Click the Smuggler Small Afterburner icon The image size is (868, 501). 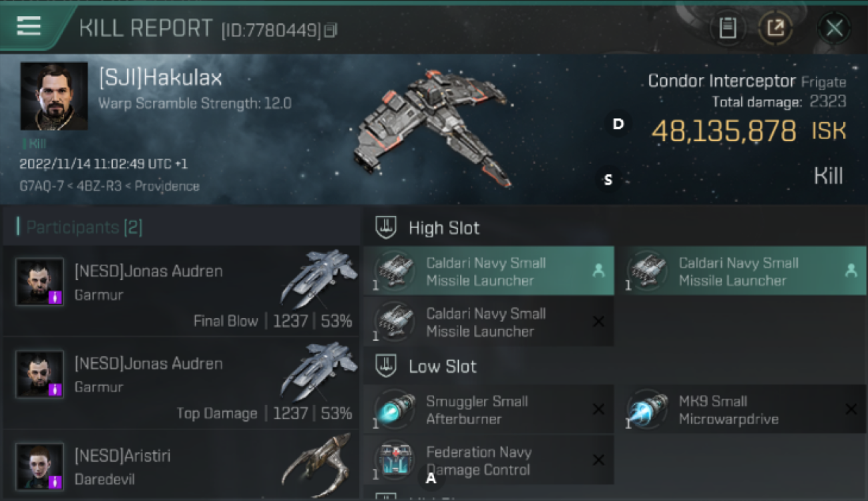394,409
